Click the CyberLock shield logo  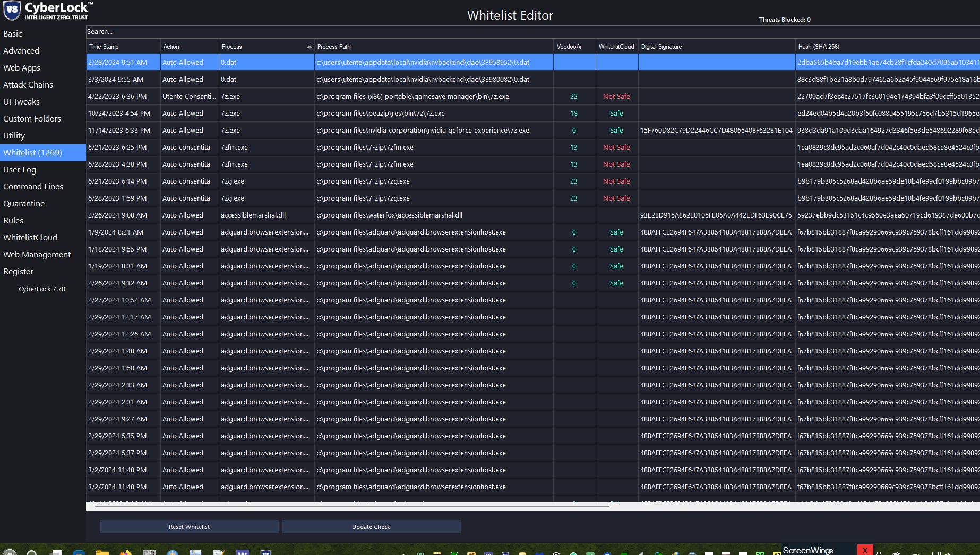coord(12,10)
